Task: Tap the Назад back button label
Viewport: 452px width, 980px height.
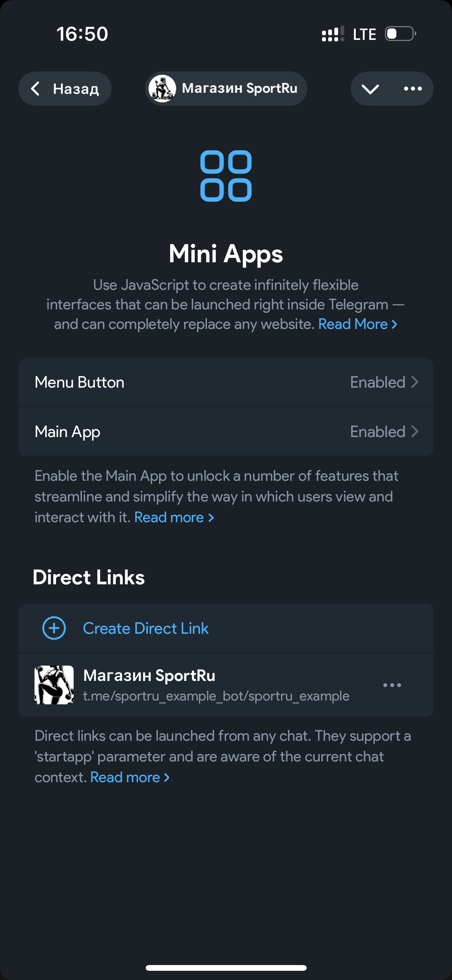Action: (x=76, y=89)
